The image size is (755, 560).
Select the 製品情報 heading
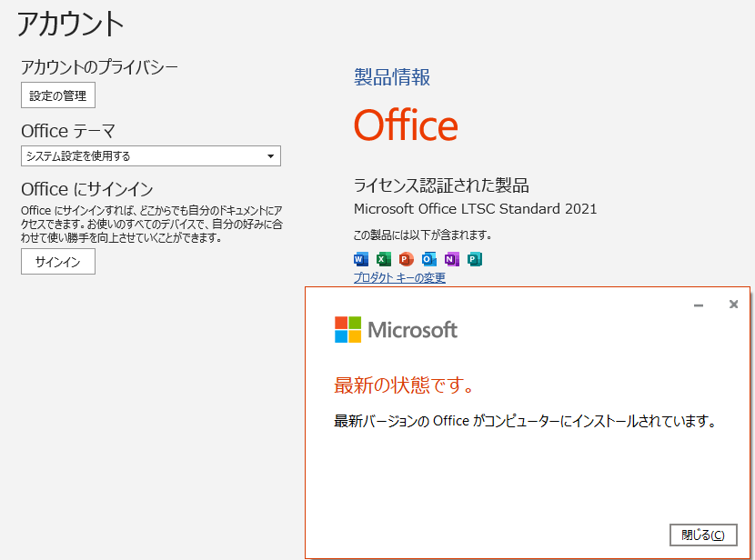pos(392,77)
